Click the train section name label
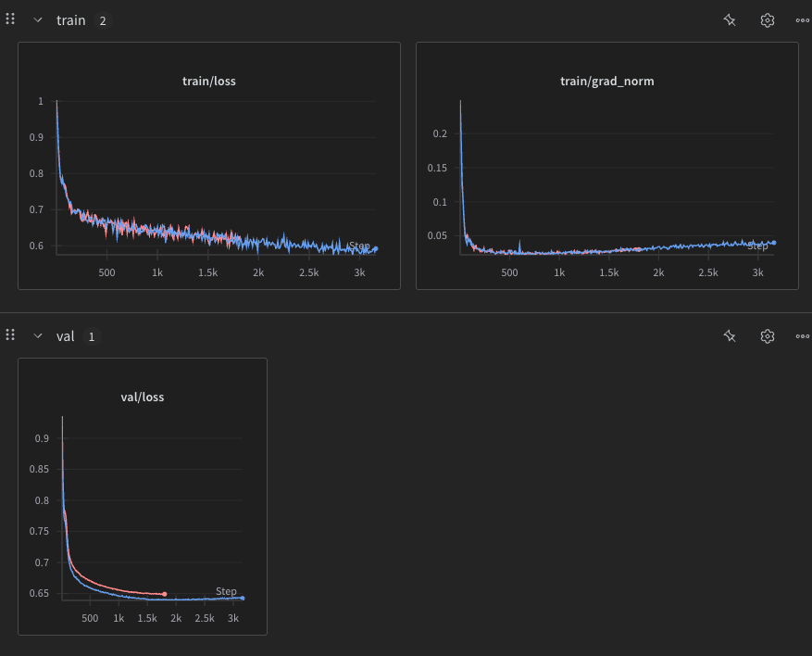This screenshot has height=656, width=812. 70,20
